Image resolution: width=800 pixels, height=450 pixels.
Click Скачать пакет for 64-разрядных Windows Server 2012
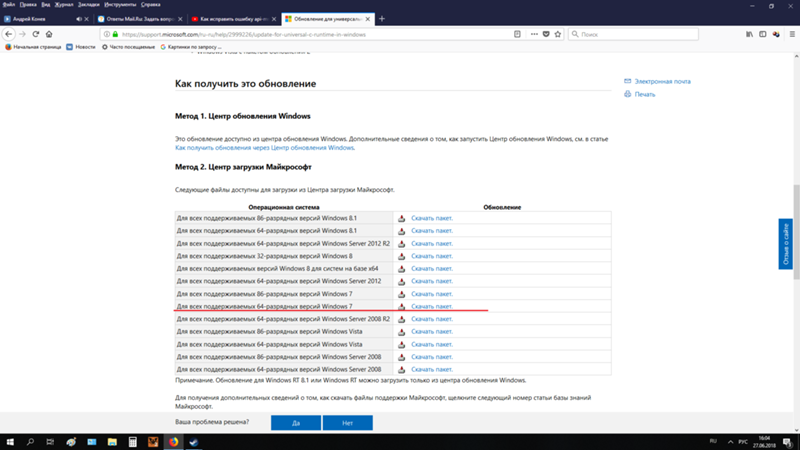tap(432, 281)
